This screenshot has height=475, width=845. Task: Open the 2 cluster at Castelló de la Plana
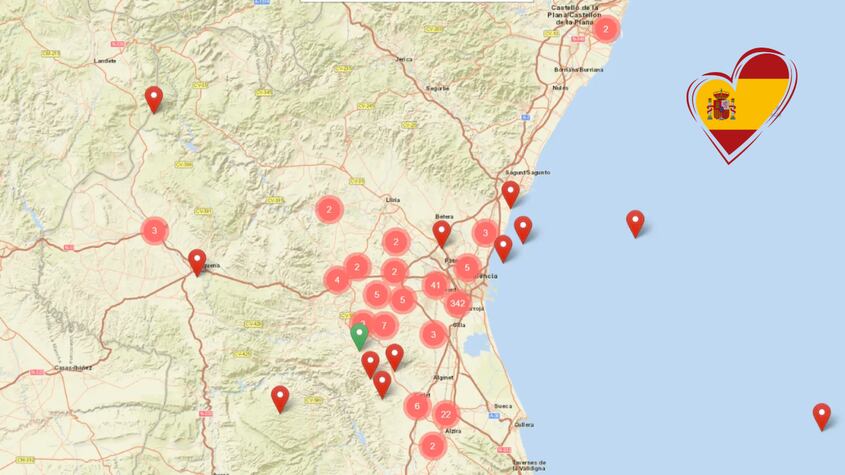tap(606, 29)
